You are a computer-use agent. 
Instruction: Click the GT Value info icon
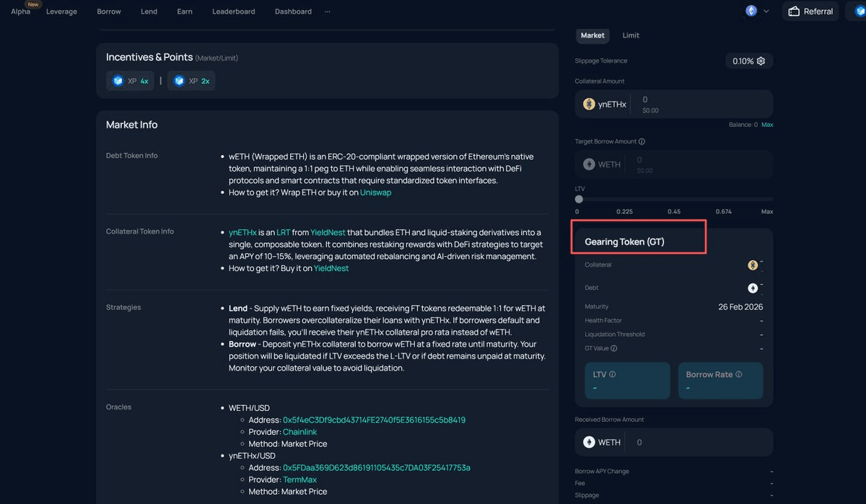coord(614,349)
